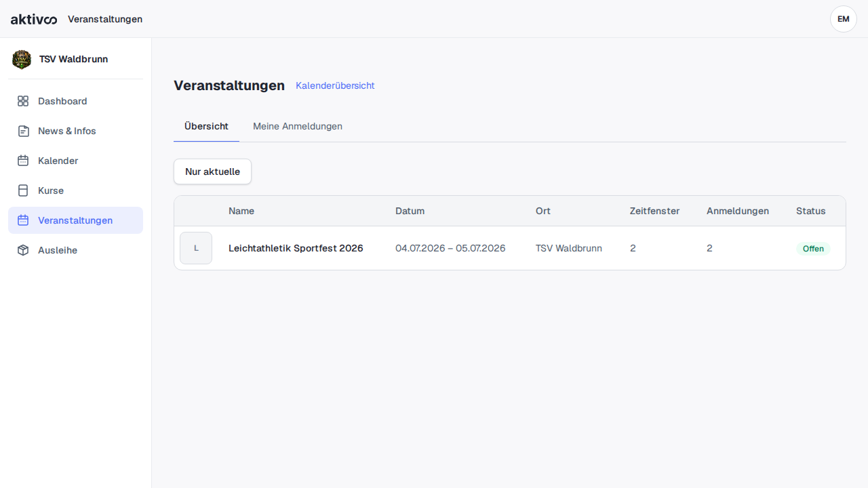
Task: Click the TSV Waldbrunn club name
Action: (x=73, y=59)
